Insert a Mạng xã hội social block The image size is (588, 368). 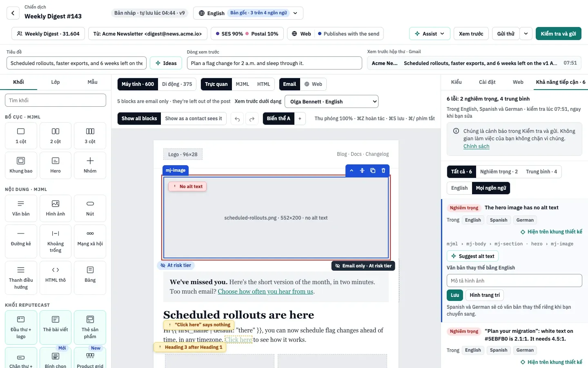click(x=90, y=241)
